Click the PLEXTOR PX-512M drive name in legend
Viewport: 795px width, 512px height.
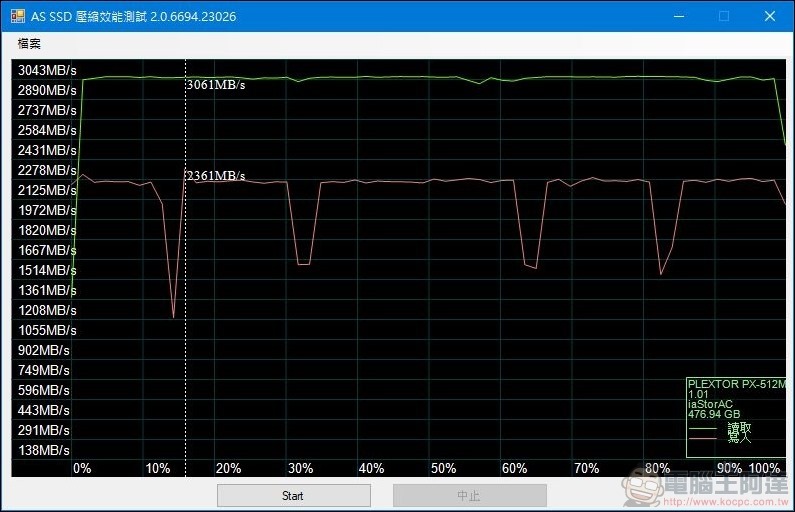click(x=737, y=384)
